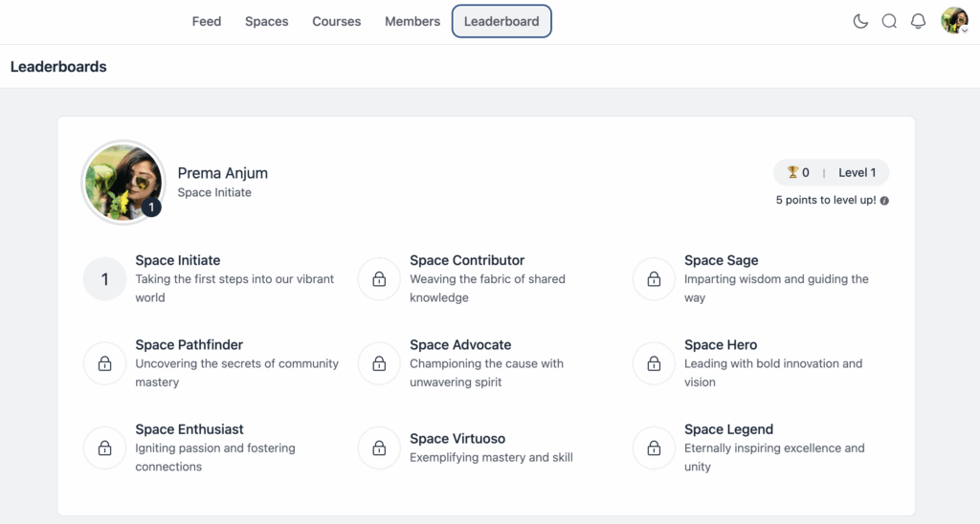980x524 pixels.
Task: Click the Space Initiate number 1 circle
Action: point(104,278)
